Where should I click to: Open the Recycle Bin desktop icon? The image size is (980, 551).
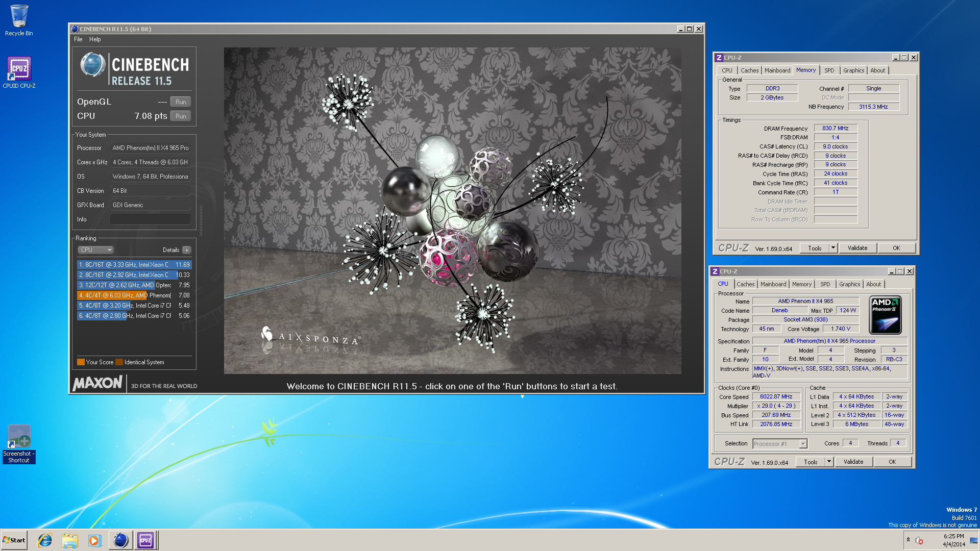19,20
